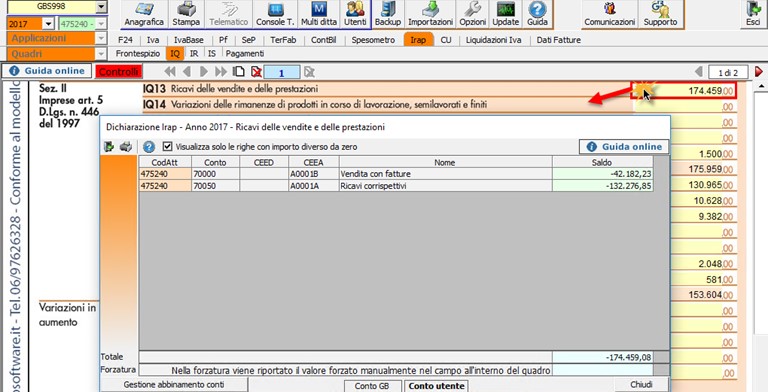Screen dimensions: 768x392
Task: Go to last record arrow
Action: [221, 72]
